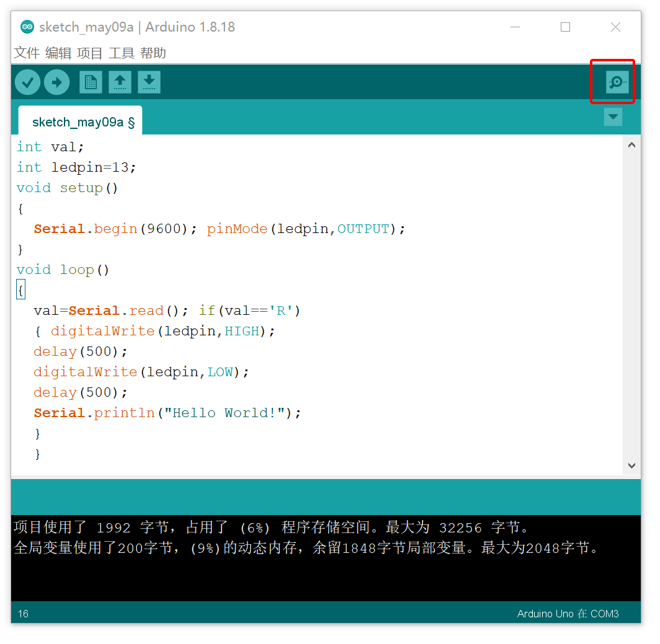Open the New sketch icon
This screenshot has height=644, width=660.
91,81
